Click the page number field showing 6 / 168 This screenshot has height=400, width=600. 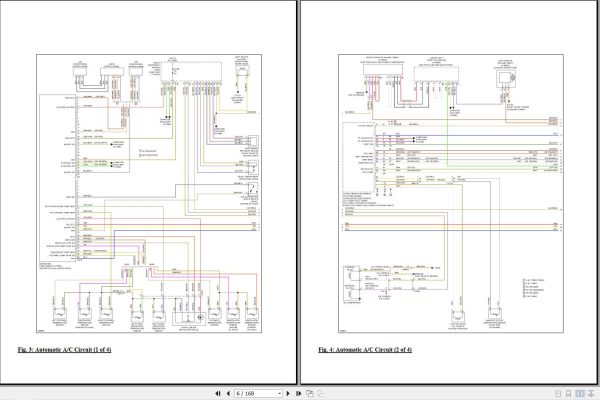tap(256, 393)
